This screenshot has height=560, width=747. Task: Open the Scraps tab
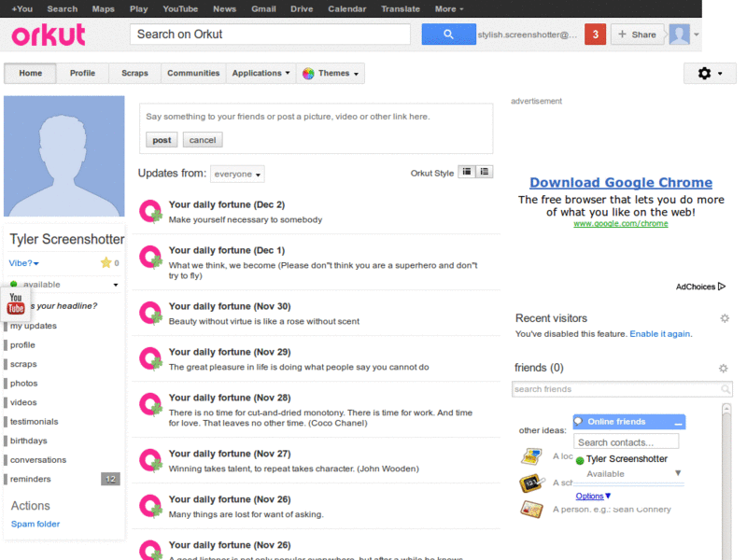point(134,74)
